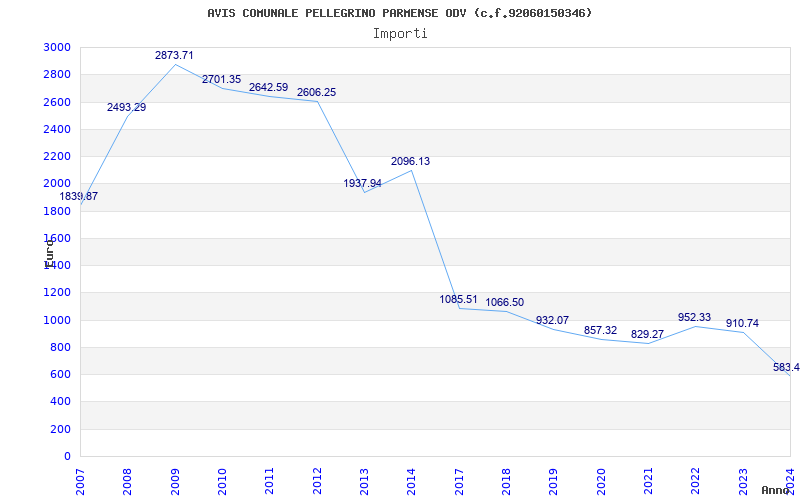Click the x-axis year 2007
This screenshot has width=800, height=500.
pyautogui.click(x=80, y=482)
